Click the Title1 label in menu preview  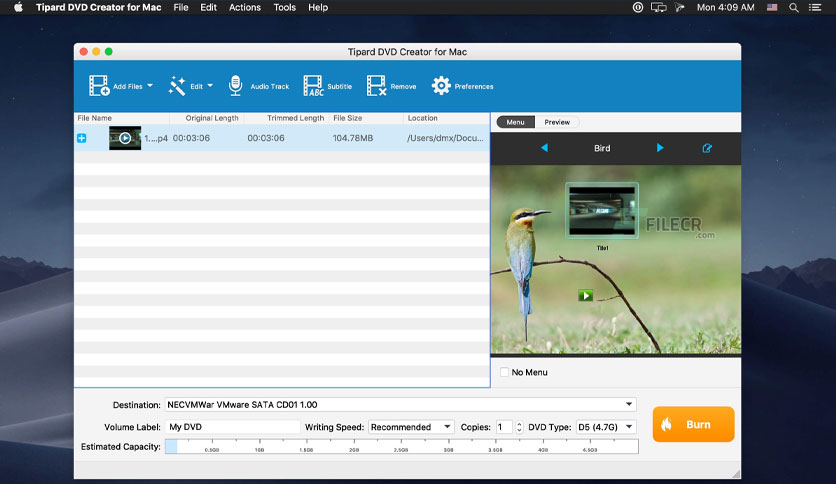coord(602,248)
